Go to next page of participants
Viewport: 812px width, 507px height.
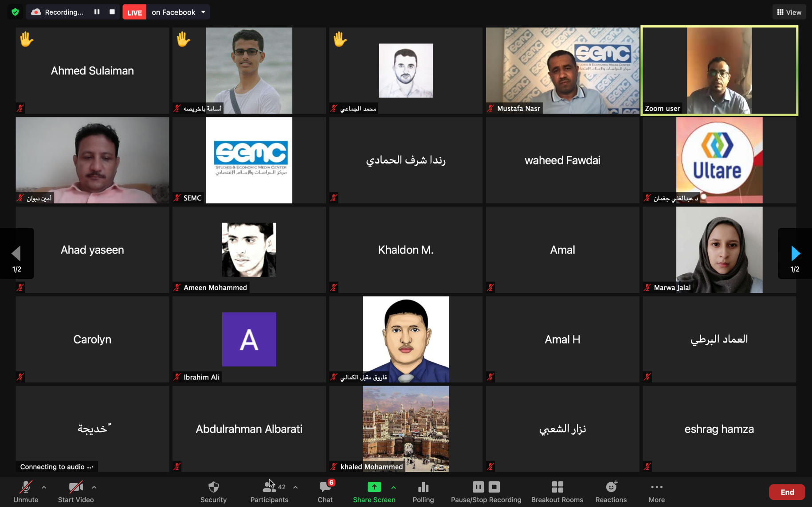[795, 253]
